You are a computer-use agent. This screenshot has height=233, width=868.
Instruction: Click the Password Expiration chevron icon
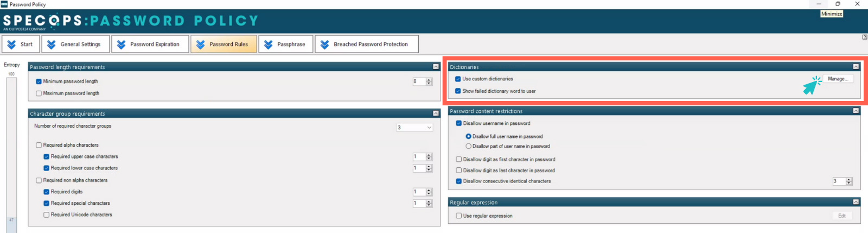(121, 45)
